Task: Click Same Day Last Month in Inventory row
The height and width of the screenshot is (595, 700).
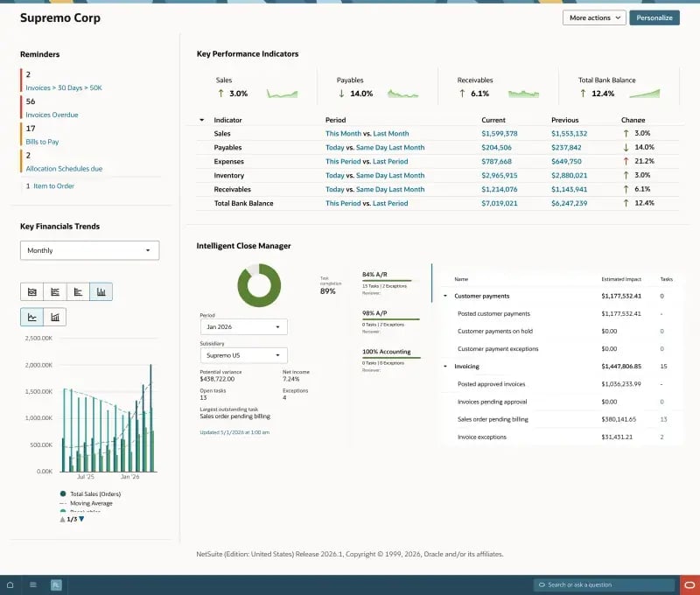Action: (x=390, y=175)
